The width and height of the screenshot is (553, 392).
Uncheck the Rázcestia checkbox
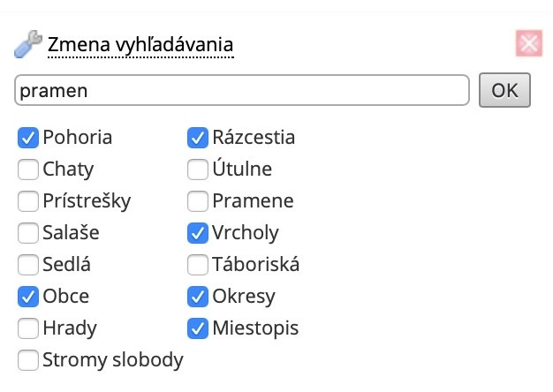(198, 138)
